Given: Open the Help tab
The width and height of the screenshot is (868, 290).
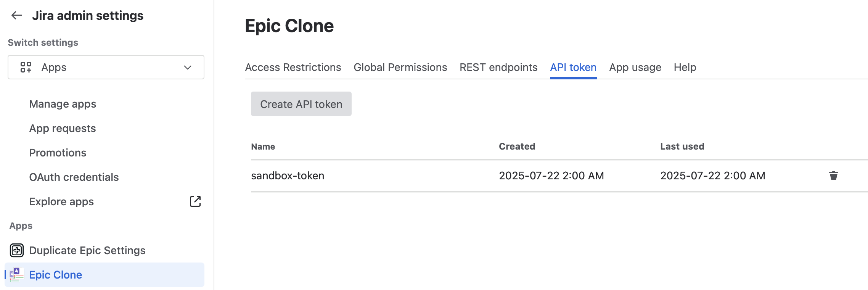Looking at the screenshot, I should coord(685,67).
